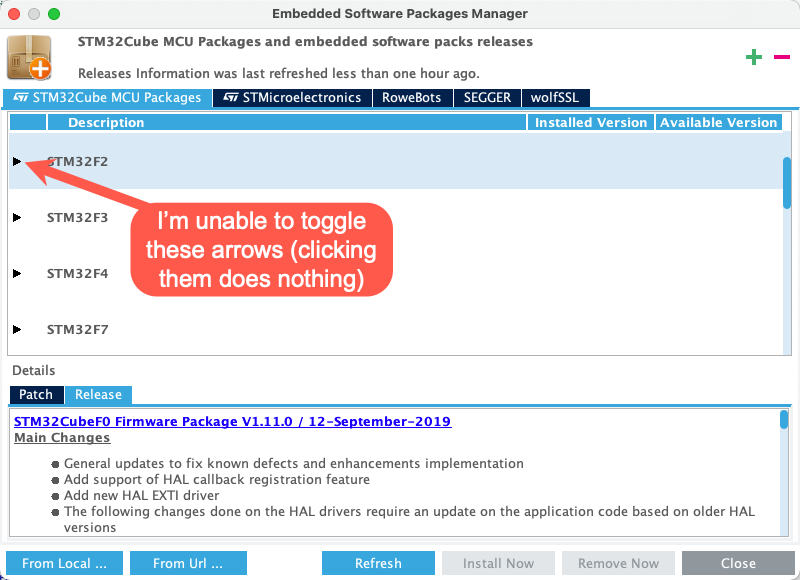This screenshot has width=800, height=580.
Task: Open the wolfSSL tab
Action: pos(555,97)
